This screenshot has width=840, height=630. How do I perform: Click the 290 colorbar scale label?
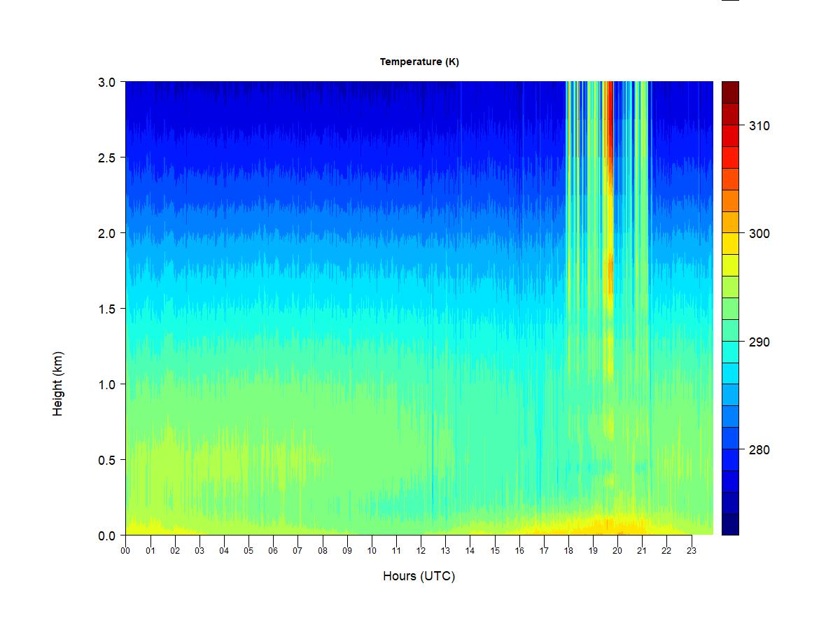pyautogui.click(x=759, y=342)
